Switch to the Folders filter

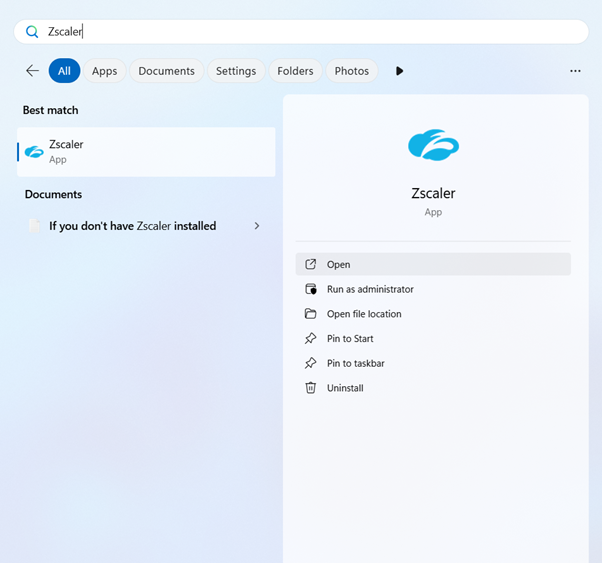pos(295,71)
